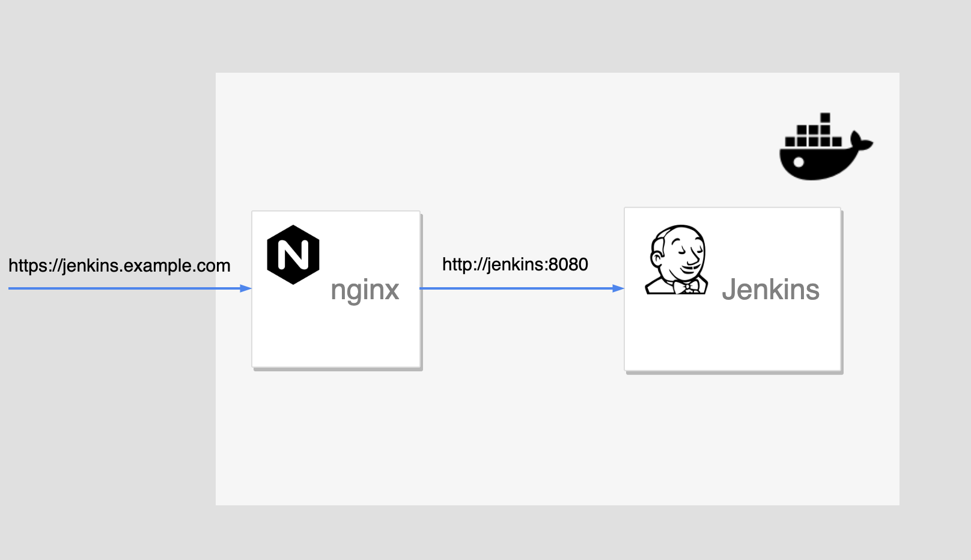
Task: Click the Jenkins text label
Action: pos(770,290)
